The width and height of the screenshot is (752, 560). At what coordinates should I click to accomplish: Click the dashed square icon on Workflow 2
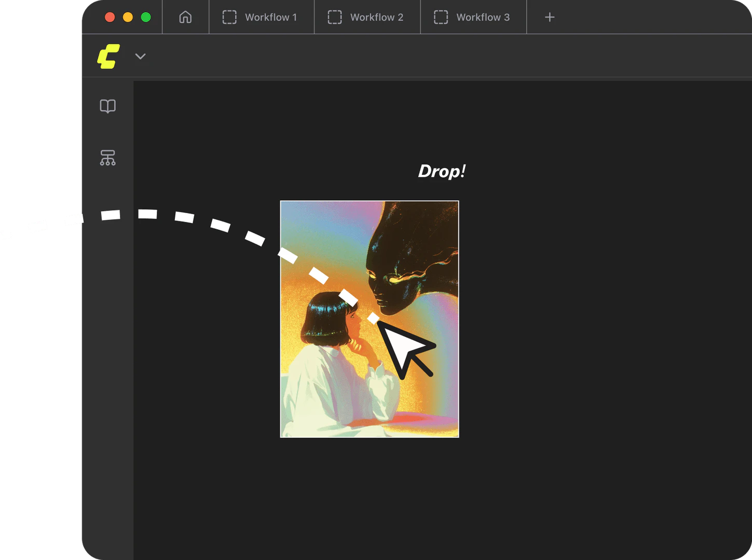335,17
